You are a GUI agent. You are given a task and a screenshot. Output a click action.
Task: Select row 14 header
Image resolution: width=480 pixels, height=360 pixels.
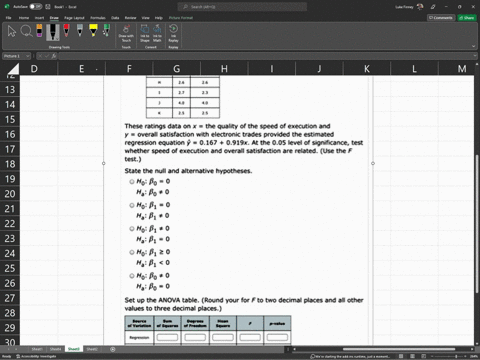click(10, 105)
